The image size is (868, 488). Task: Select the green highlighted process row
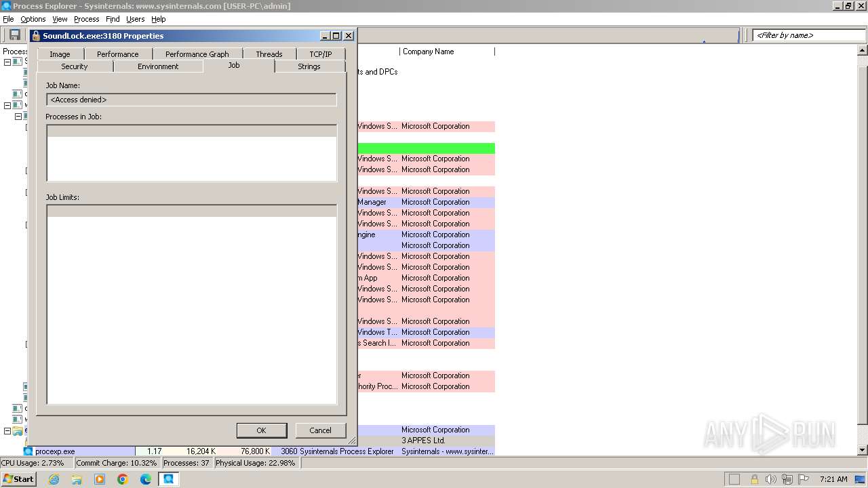click(x=426, y=148)
